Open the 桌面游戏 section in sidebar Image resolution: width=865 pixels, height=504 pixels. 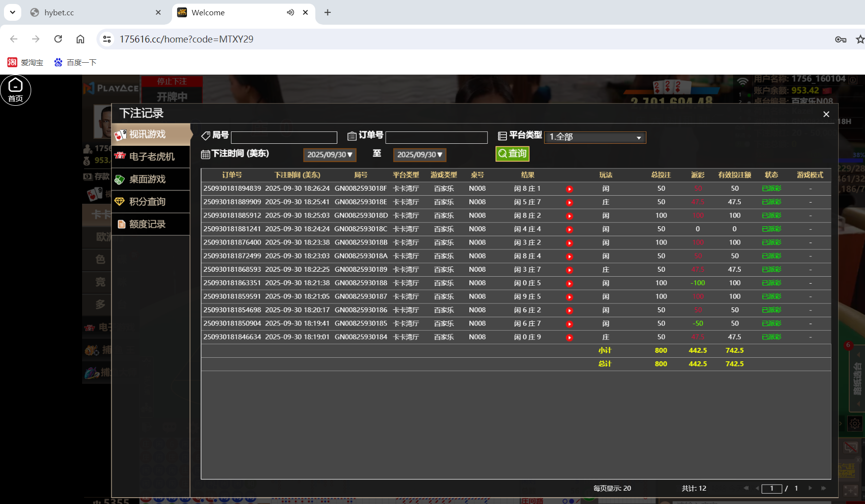click(147, 179)
